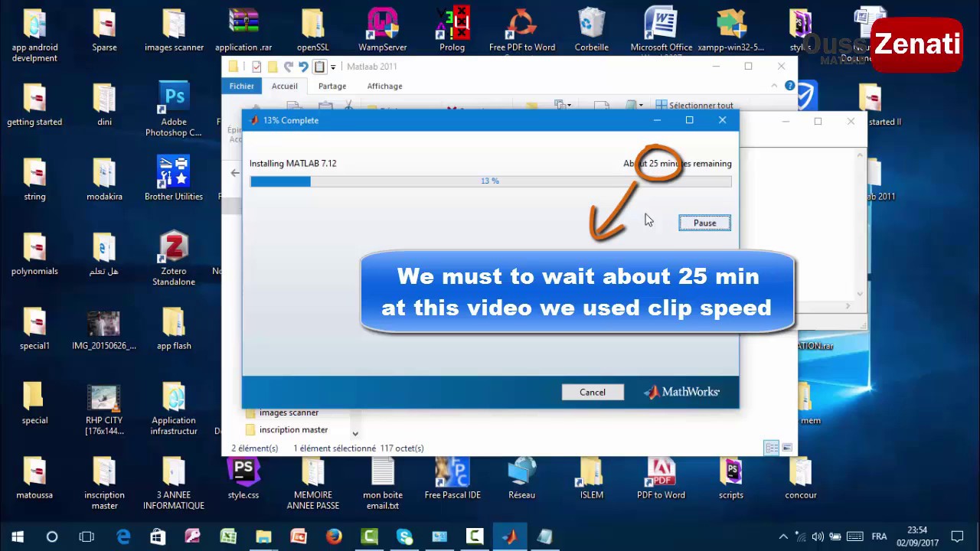Select IMG_20150626 image thumbnail
This screenshot has width=980, height=551.
point(104,330)
